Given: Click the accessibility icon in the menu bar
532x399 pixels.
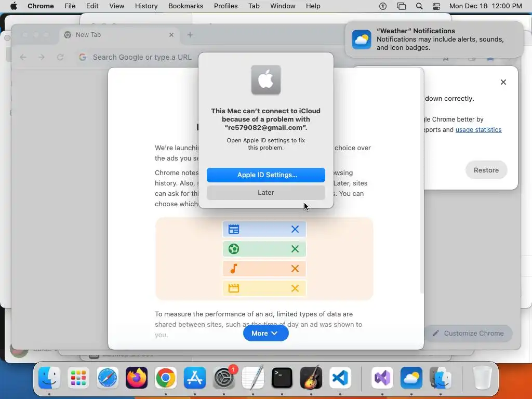Looking at the screenshot, I should (x=383, y=6).
